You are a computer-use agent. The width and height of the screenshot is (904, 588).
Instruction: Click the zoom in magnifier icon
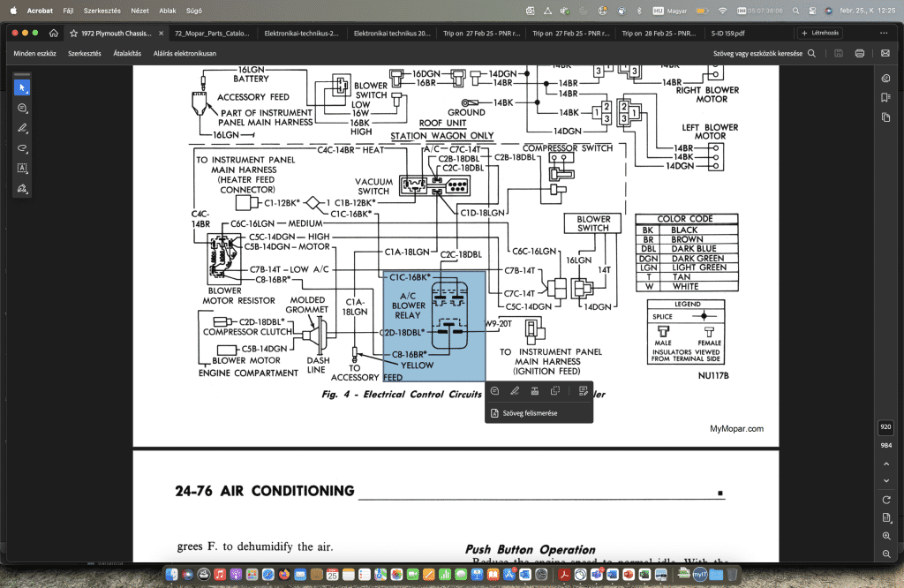885,536
